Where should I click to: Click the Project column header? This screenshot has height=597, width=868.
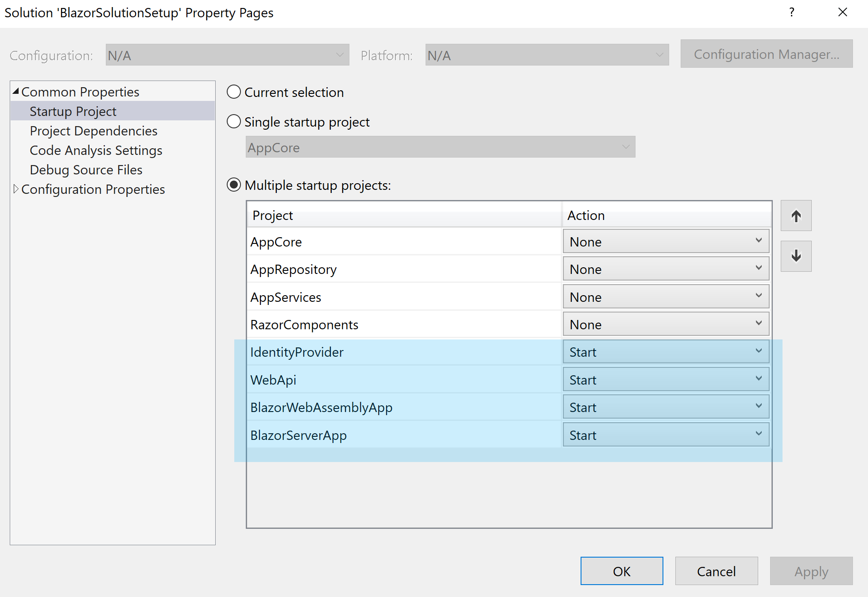403,216
